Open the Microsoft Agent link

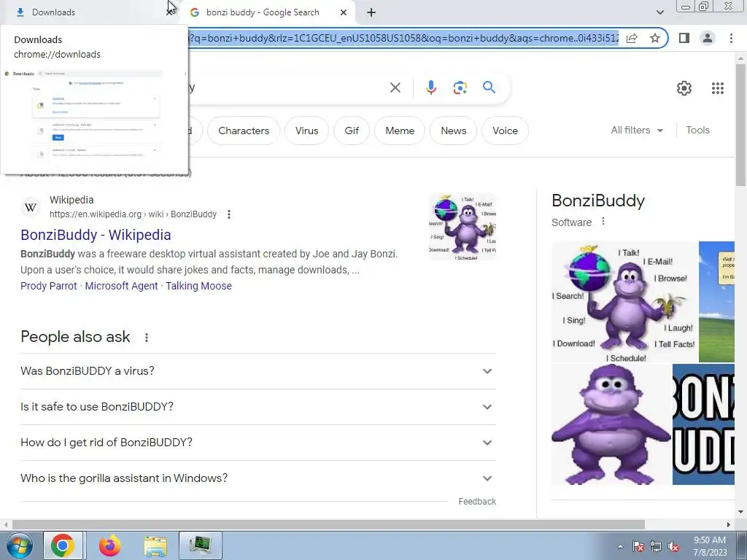(x=121, y=286)
